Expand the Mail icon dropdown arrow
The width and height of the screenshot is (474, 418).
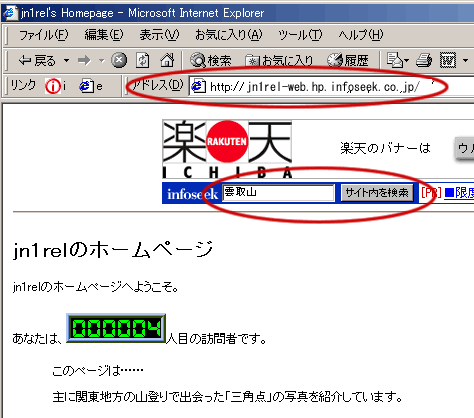(406, 61)
